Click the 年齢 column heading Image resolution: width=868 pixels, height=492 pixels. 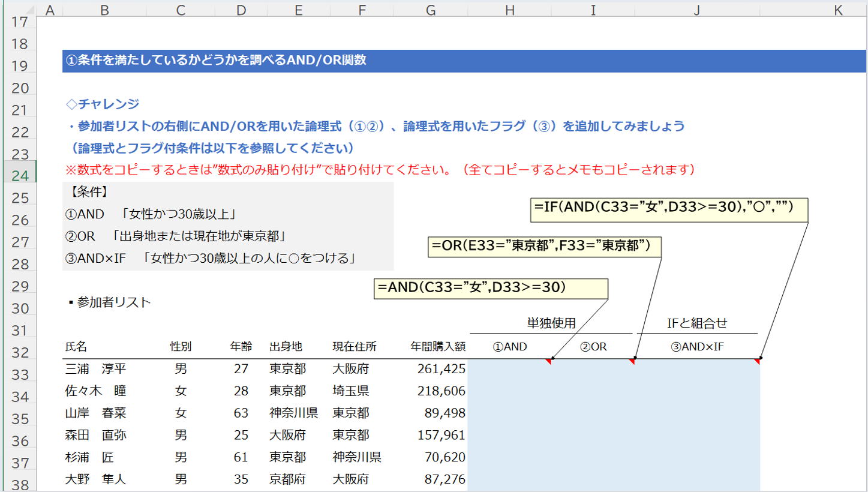tap(241, 346)
